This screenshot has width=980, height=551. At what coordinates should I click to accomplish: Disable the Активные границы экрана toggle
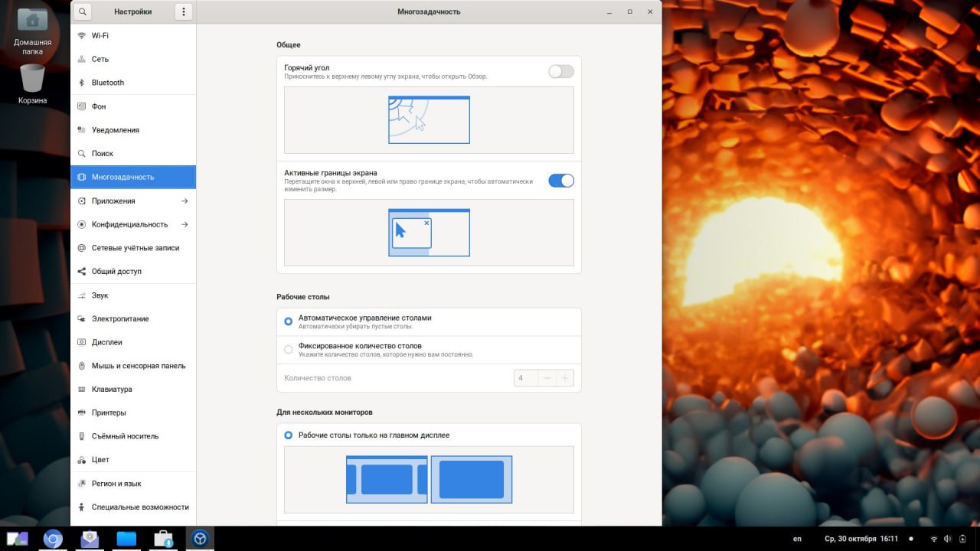[x=560, y=181]
